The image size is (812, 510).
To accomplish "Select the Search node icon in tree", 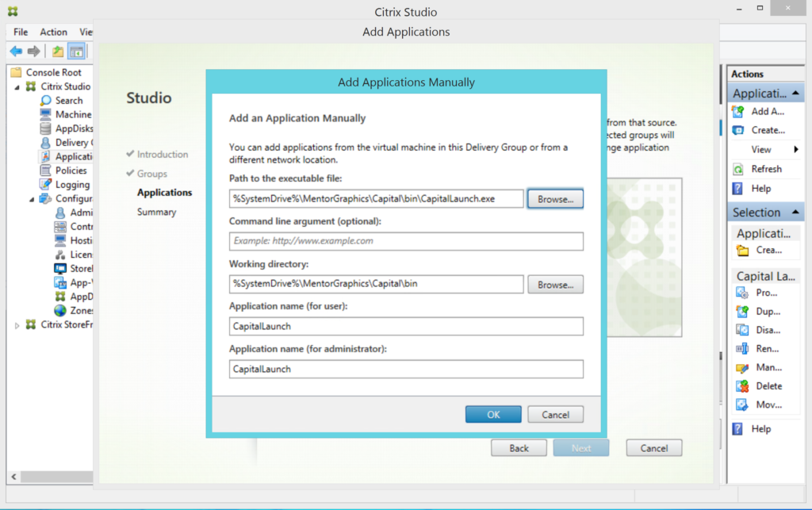I will pos(45,101).
